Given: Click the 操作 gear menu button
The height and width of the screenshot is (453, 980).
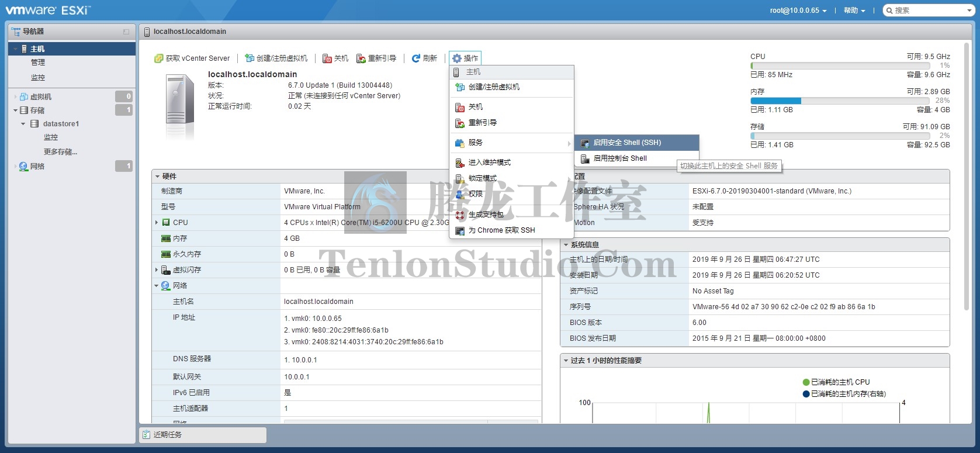Looking at the screenshot, I should [x=465, y=58].
